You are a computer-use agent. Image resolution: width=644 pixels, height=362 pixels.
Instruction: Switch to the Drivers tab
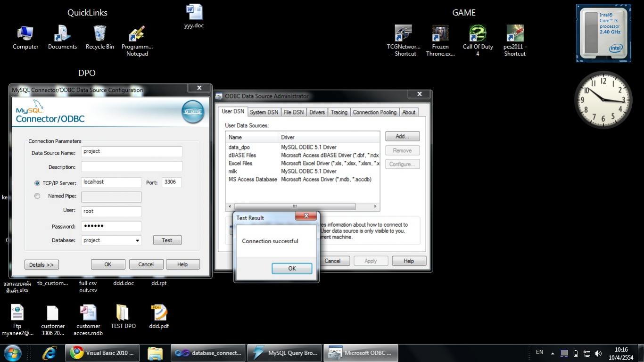(x=317, y=112)
